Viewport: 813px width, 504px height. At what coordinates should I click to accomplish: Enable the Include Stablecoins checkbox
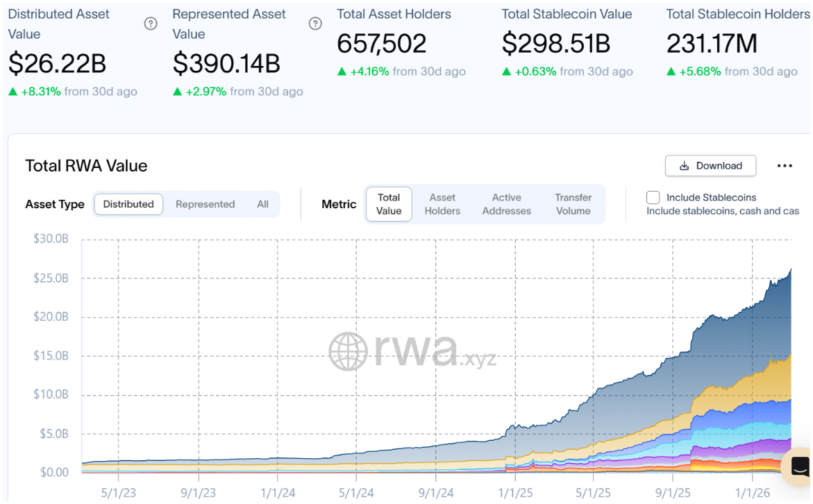tap(653, 198)
